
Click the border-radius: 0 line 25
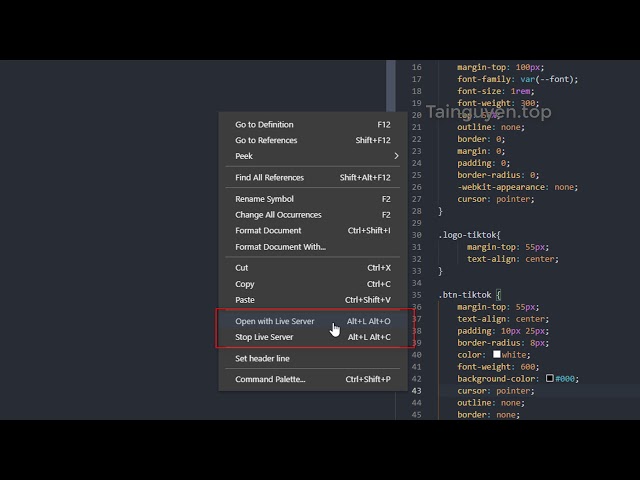tap(498, 175)
